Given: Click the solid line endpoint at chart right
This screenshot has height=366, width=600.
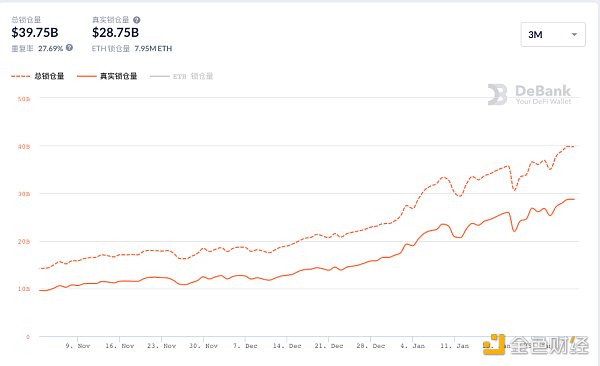Looking at the screenshot, I should (x=574, y=199).
